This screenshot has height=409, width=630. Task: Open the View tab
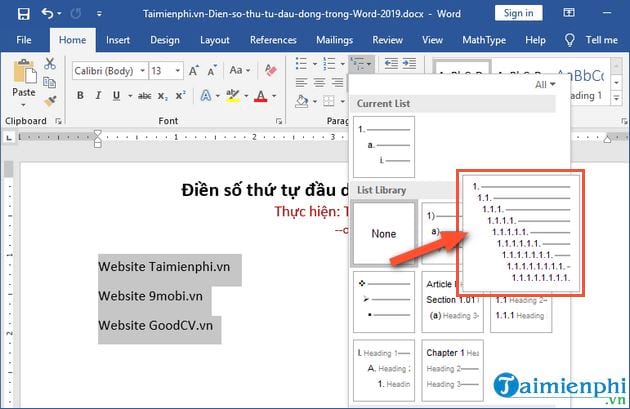coord(432,40)
